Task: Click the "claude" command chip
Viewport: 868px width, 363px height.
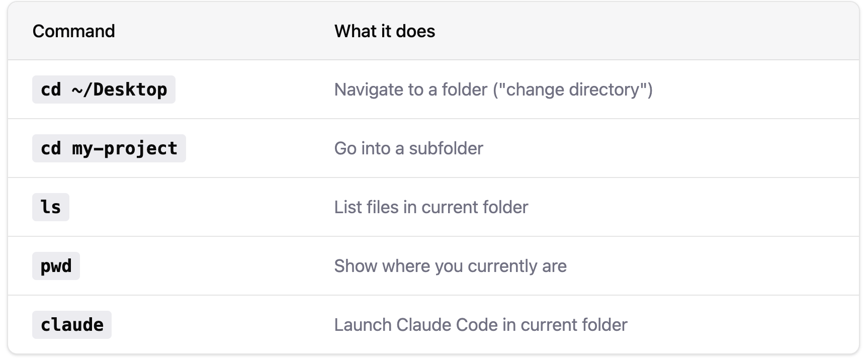Action: 72,325
